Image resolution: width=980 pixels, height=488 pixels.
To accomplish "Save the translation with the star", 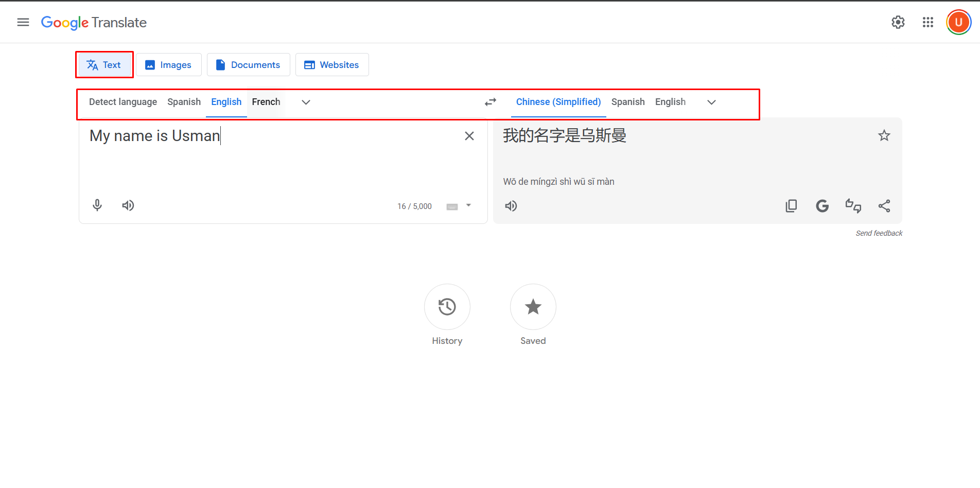I will point(884,135).
